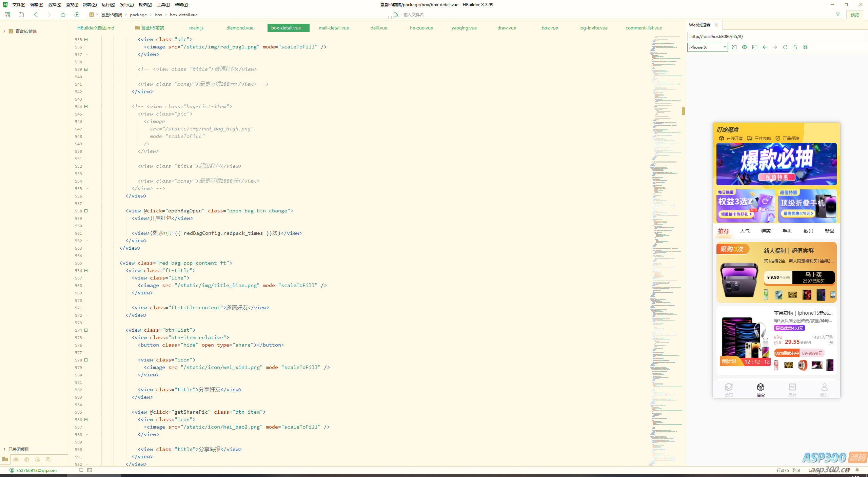Click the QR code icon in browser toolbar
Viewport: 868px width, 477px height.
pyautogui.click(x=806, y=47)
